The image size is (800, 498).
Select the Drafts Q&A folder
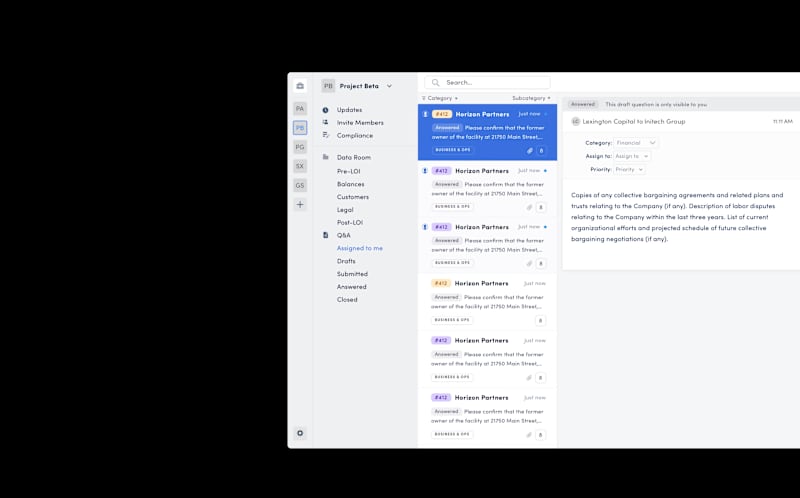pyautogui.click(x=346, y=261)
